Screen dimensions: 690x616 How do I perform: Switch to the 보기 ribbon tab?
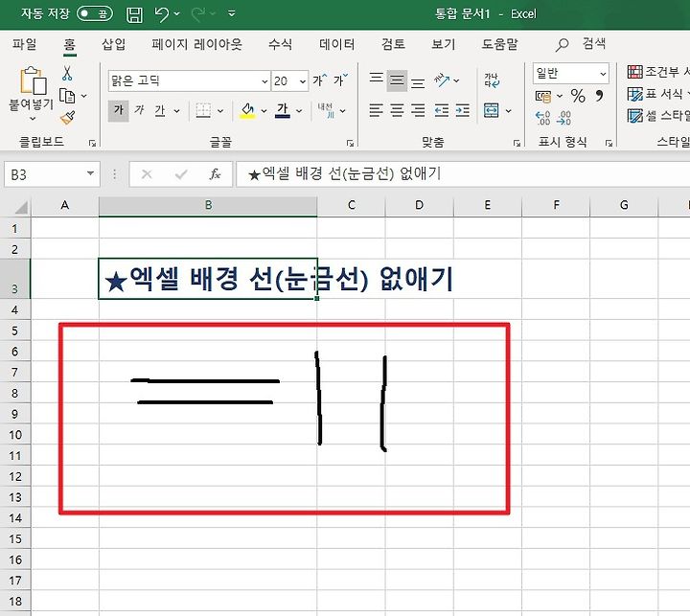(x=443, y=44)
